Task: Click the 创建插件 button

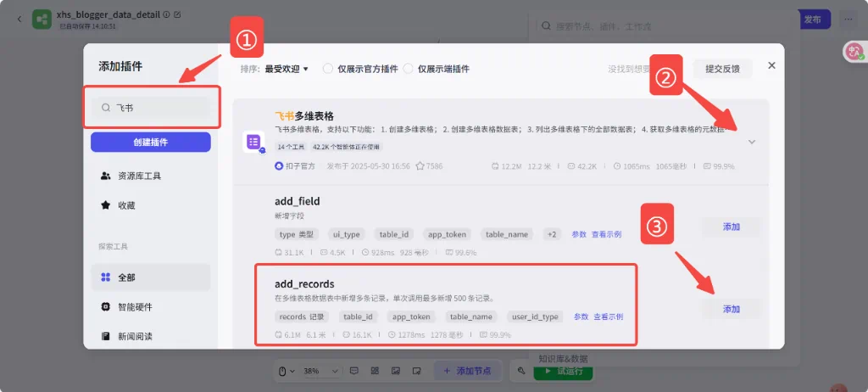Action: (x=151, y=142)
